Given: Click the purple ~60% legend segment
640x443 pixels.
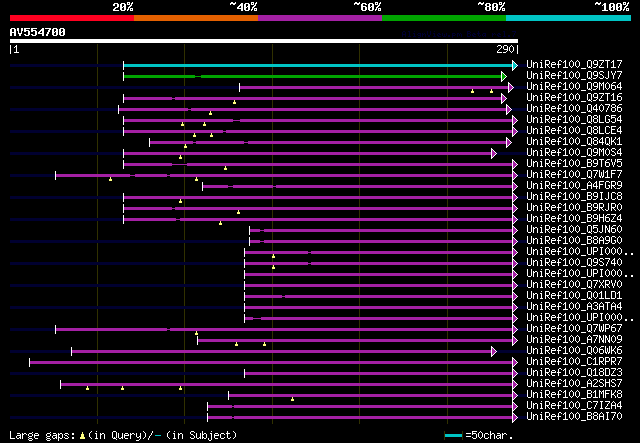Looking at the screenshot, I should 320,18.
